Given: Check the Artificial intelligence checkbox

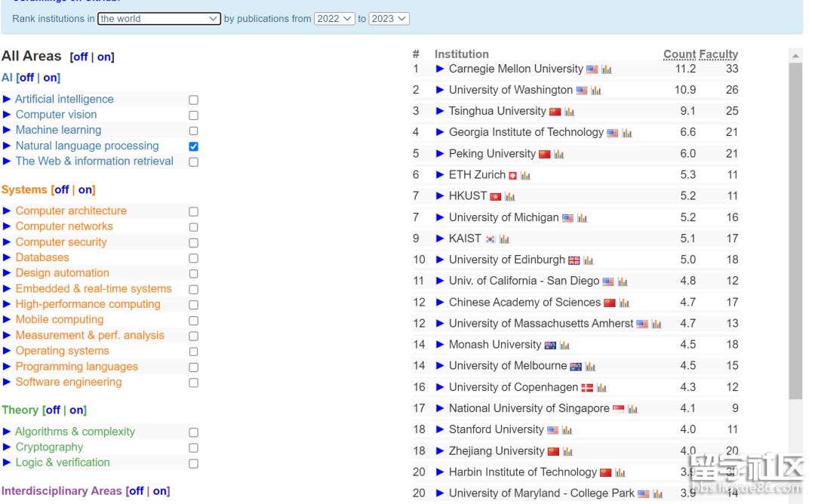Looking at the screenshot, I should 193,100.
